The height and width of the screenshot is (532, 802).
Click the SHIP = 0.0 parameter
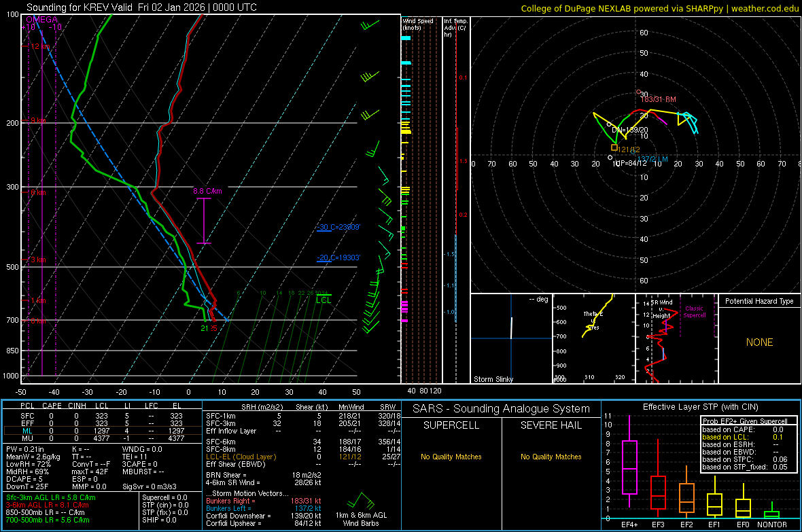click(159, 520)
